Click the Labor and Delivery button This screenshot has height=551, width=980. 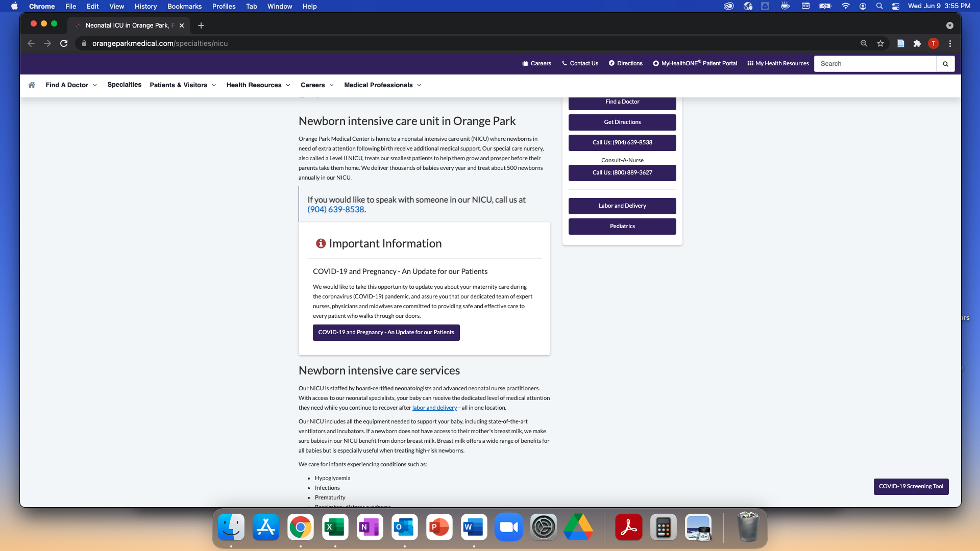pos(622,206)
